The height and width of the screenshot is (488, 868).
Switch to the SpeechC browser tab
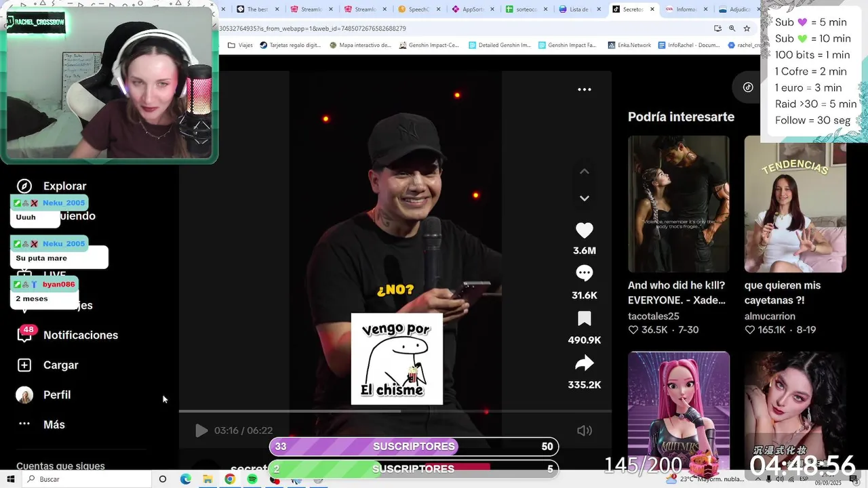pyautogui.click(x=419, y=9)
